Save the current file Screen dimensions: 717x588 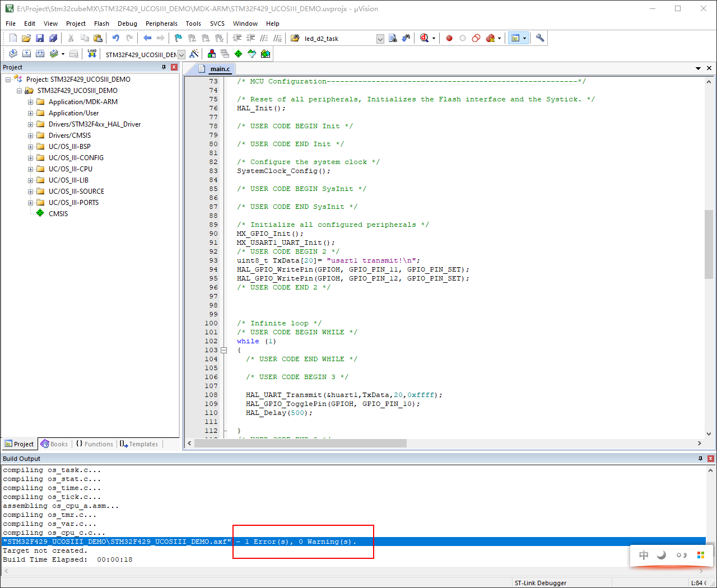(x=40, y=38)
